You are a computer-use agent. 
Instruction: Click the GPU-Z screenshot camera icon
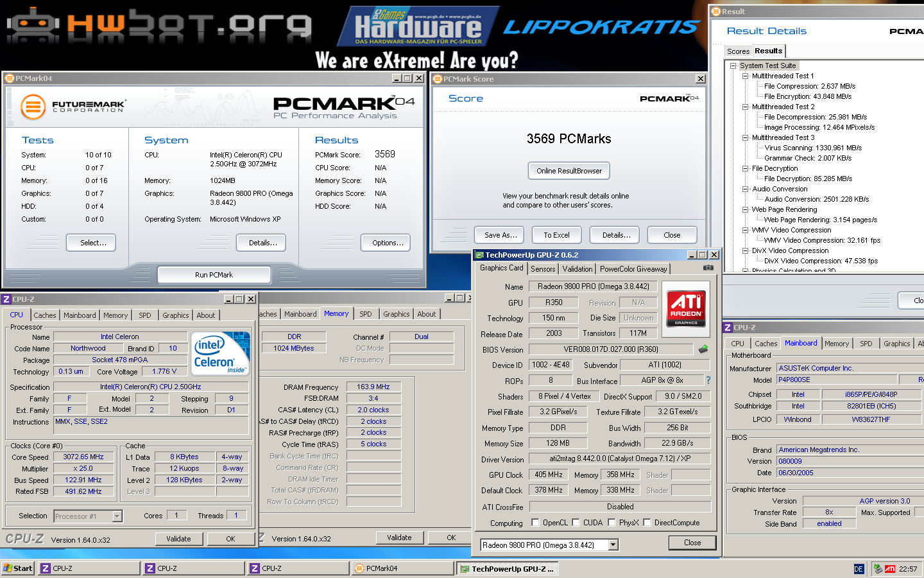pos(708,268)
